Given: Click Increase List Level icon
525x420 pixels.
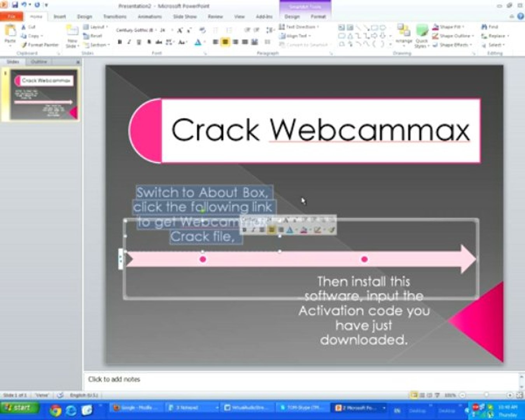Looking at the screenshot, I should coord(257,30).
